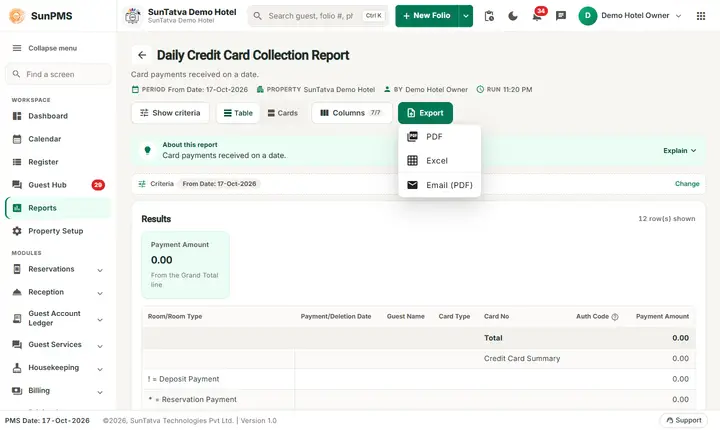The height and width of the screenshot is (430, 720).
Task: Expand the Reservations module
Action: 58,269
